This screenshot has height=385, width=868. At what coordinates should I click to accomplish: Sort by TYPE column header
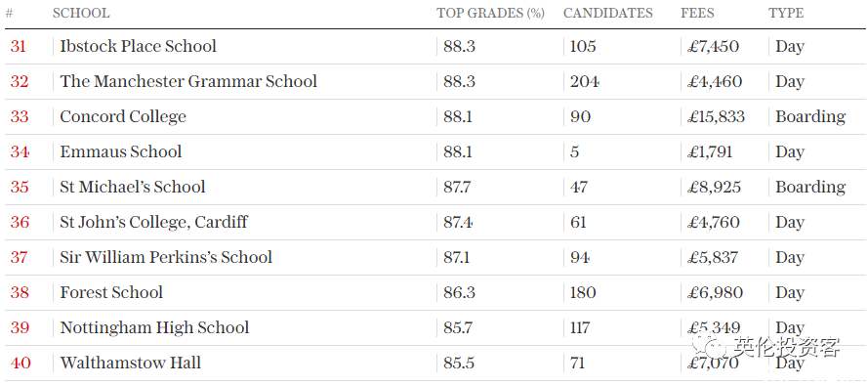coord(786,14)
